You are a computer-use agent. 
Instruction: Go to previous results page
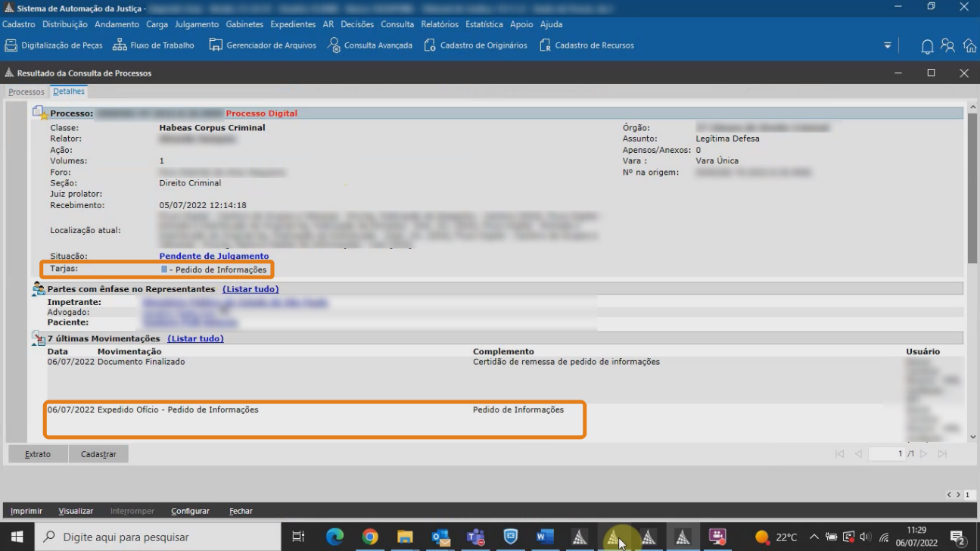[x=858, y=454]
